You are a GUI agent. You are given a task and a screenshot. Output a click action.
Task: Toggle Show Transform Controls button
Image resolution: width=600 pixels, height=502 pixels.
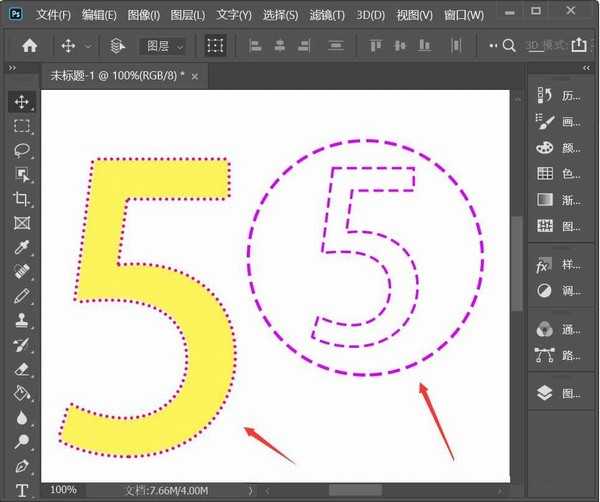(x=215, y=46)
